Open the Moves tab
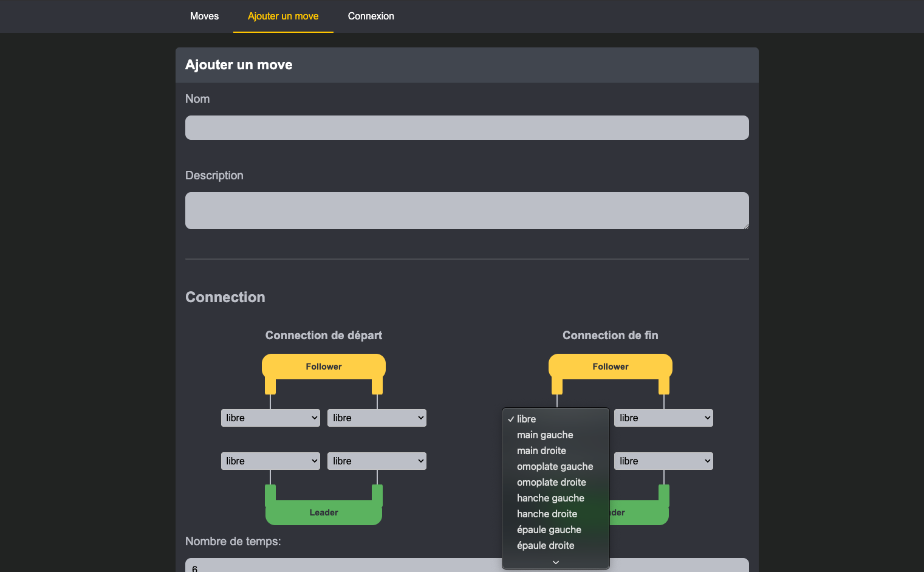 pyautogui.click(x=204, y=16)
